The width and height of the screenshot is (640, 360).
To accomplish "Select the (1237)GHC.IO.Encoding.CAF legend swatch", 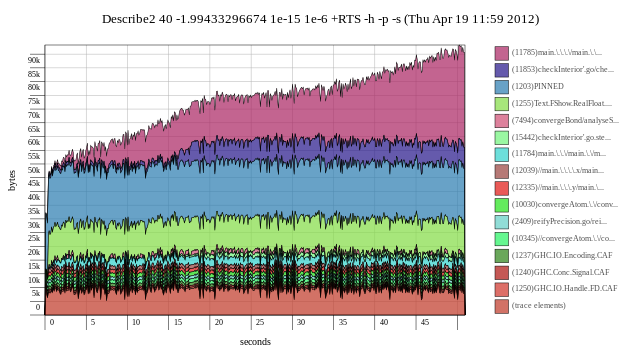I will 502,256.
